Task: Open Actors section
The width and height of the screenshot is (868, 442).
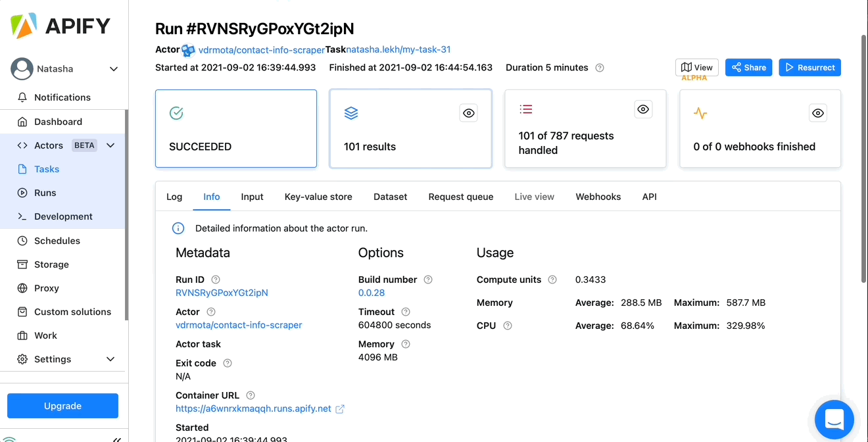Action: pos(49,145)
